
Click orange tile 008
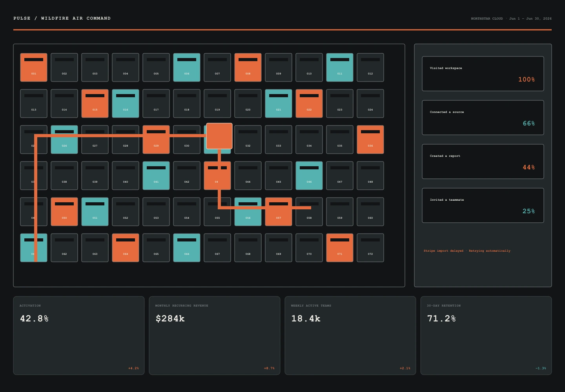point(248,67)
